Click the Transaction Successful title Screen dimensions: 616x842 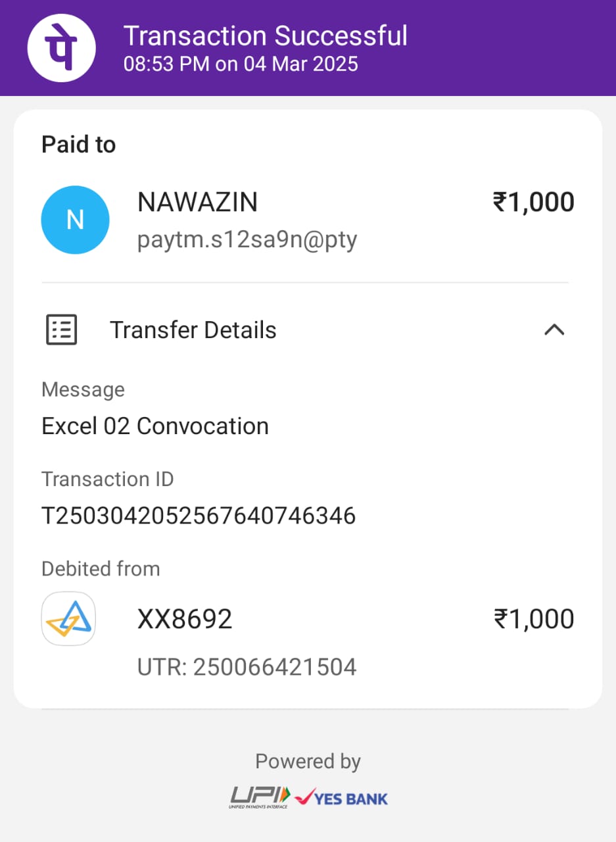pos(266,36)
